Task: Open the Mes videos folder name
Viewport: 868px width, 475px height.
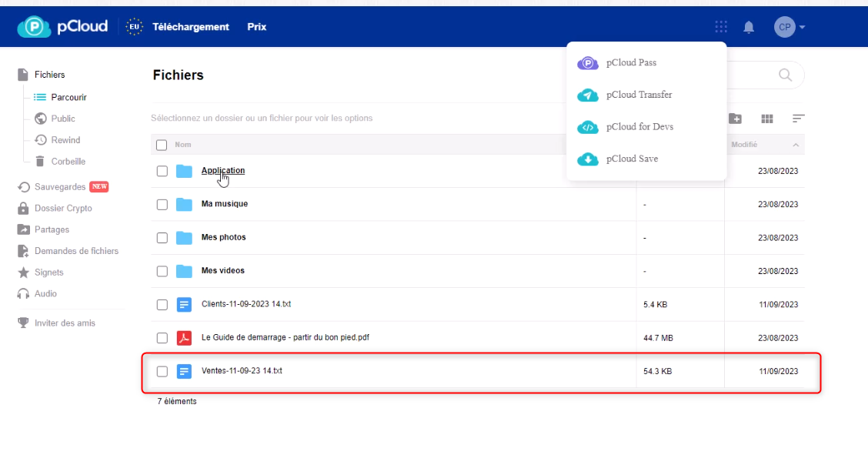Action: pos(222,270)
